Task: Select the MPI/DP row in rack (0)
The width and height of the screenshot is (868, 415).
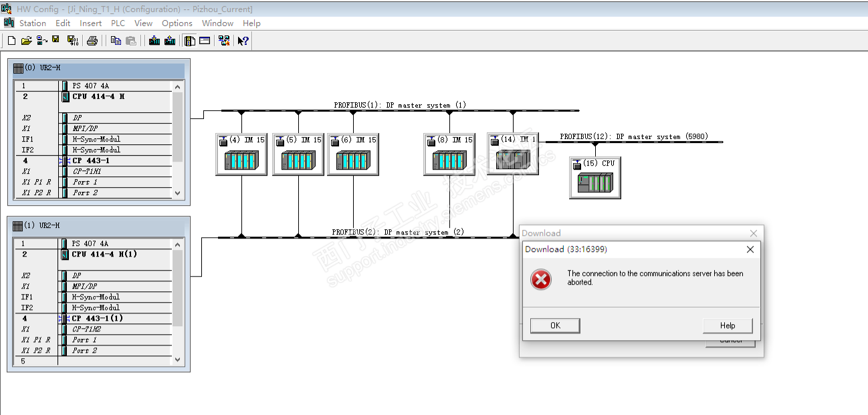Action: [94, 128]
